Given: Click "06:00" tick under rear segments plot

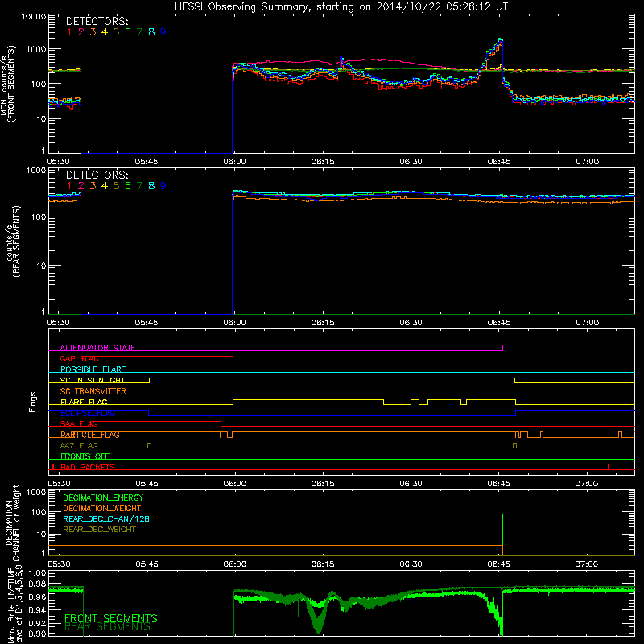Looking at the screenshot, I should 234,323.
